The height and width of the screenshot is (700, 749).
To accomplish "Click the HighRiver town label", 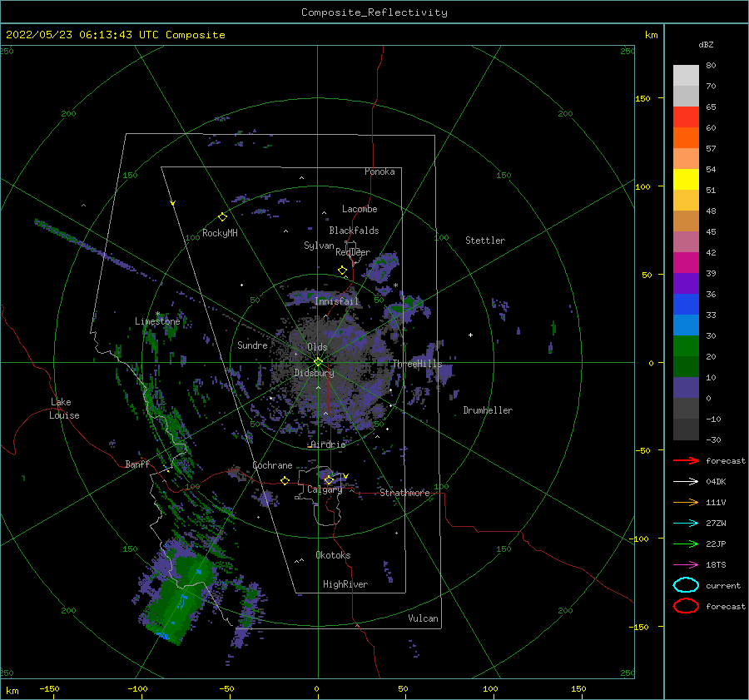I will pyautogui.click(x=345, y=584).
